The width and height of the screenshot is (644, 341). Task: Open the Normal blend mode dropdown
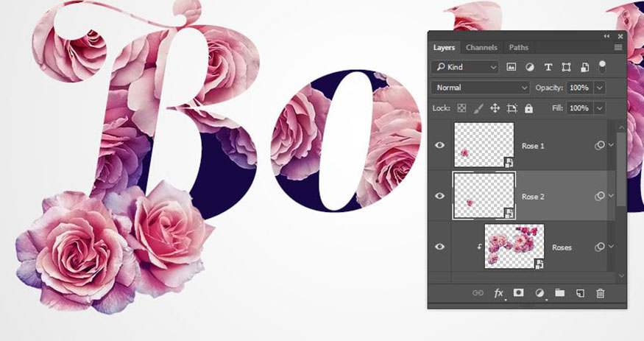[x=481, y=88]
